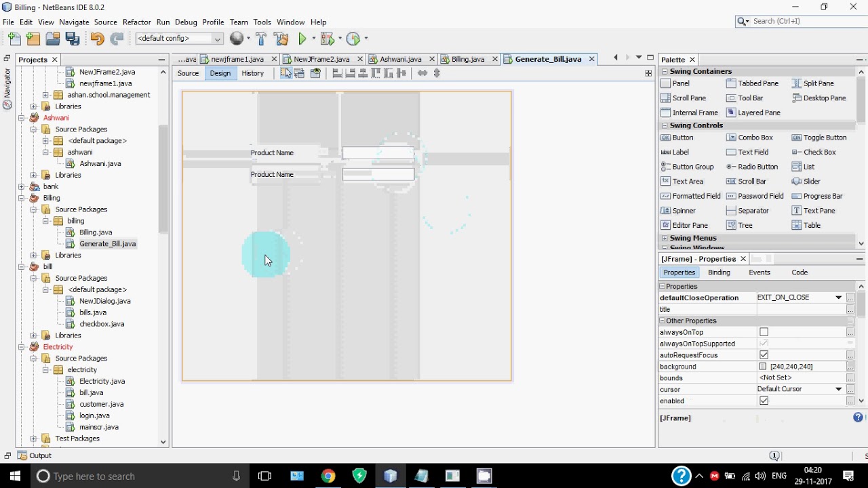Viewport: 868px width, 488px height.
Task: Enable the alwaysOnTop checkbox
Action: click(x=764, y=332)
